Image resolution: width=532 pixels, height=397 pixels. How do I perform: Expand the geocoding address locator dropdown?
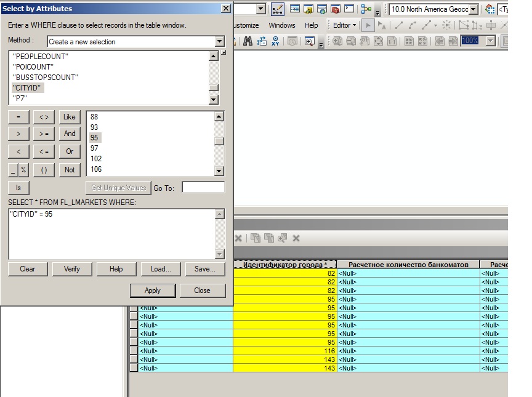(473, 9)
